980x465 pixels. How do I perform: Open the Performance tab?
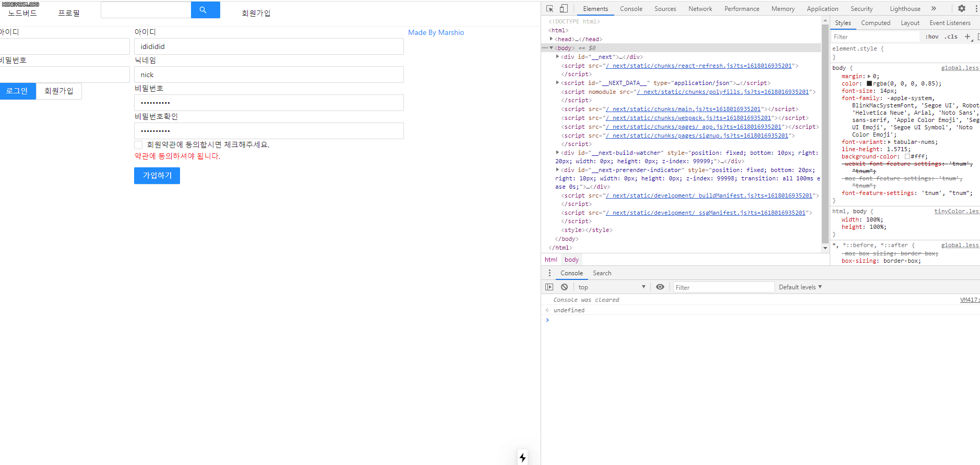(x=742, y=9)
